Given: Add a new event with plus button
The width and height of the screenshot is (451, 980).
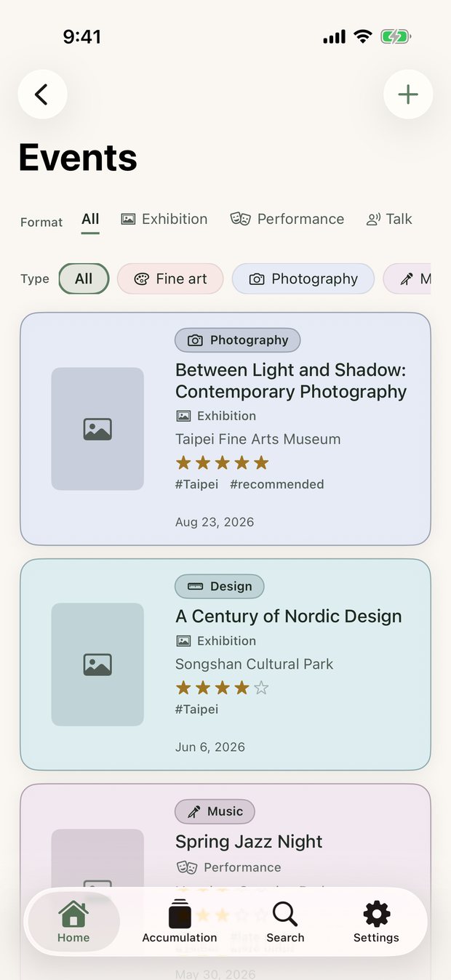Looking at the screenshot, I should pyautogui.click(x=408, y=95).
